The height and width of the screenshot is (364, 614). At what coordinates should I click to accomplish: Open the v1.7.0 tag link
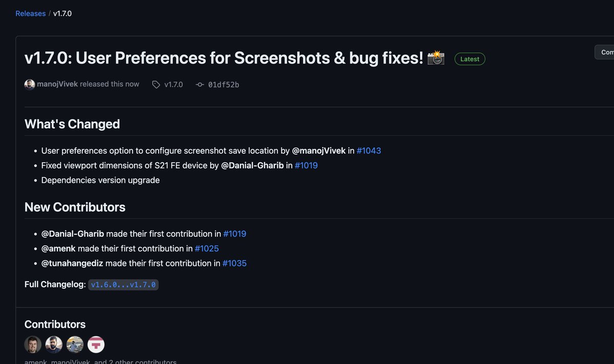[x=173, y=84]
